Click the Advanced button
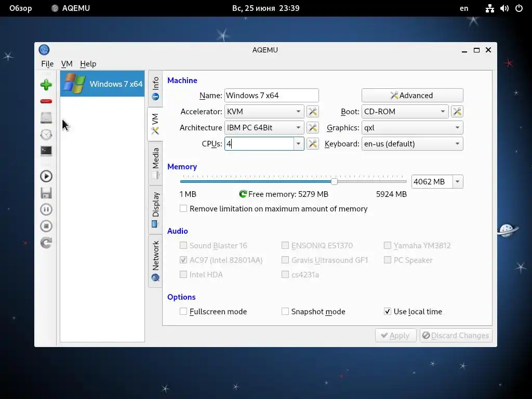The height and width of the screenshot is (399, 532). click(x=412, y=96)
